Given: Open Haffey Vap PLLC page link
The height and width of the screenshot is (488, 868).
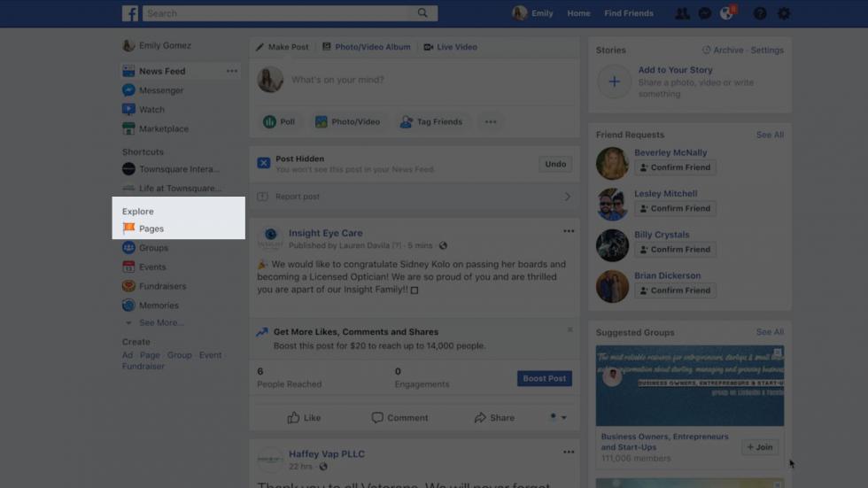Looking at the screenshot, I should point(327,453).
